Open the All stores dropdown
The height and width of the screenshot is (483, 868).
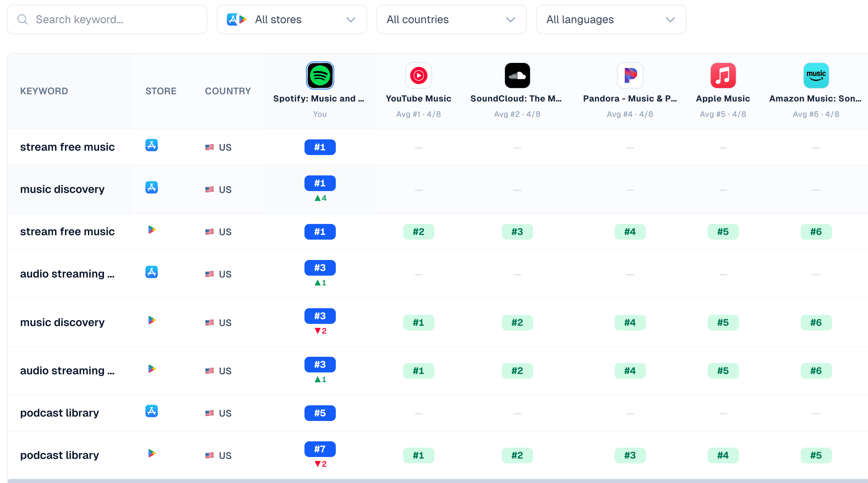pos(292,19)
